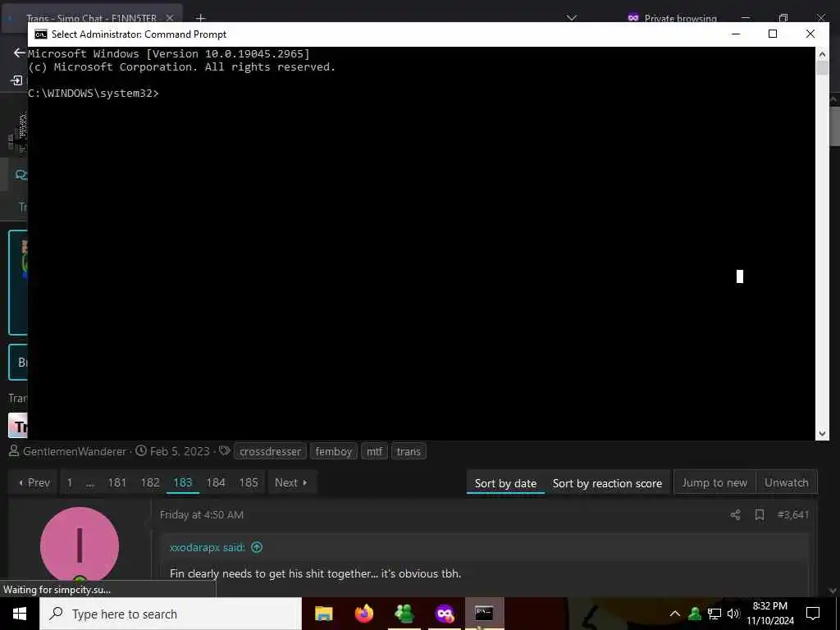Go to page 185
The width and height of the screenshot is (840, 630).
(249, 482)
